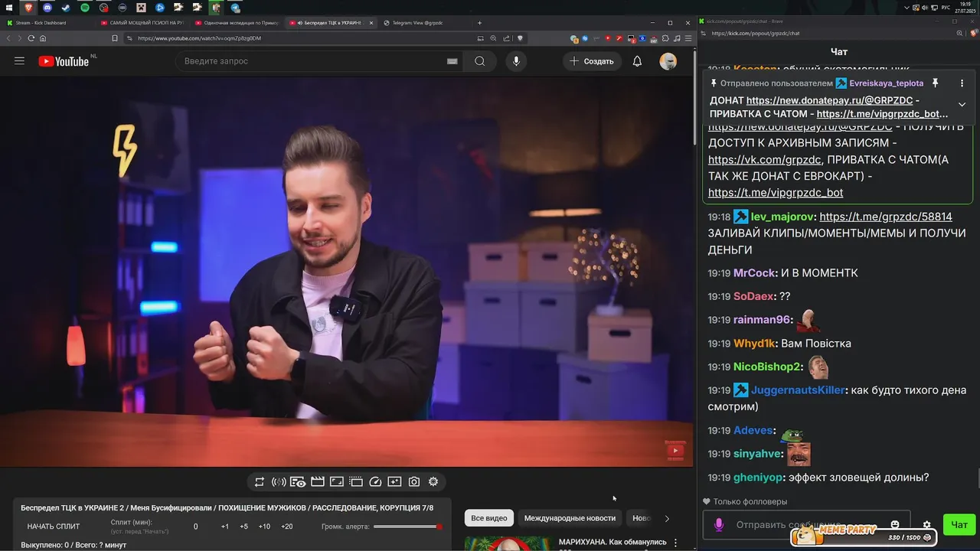Image resolution: width=980 pixels, height=551 pixels.
Task: Click the browser home button
Action: pos(43,38)
